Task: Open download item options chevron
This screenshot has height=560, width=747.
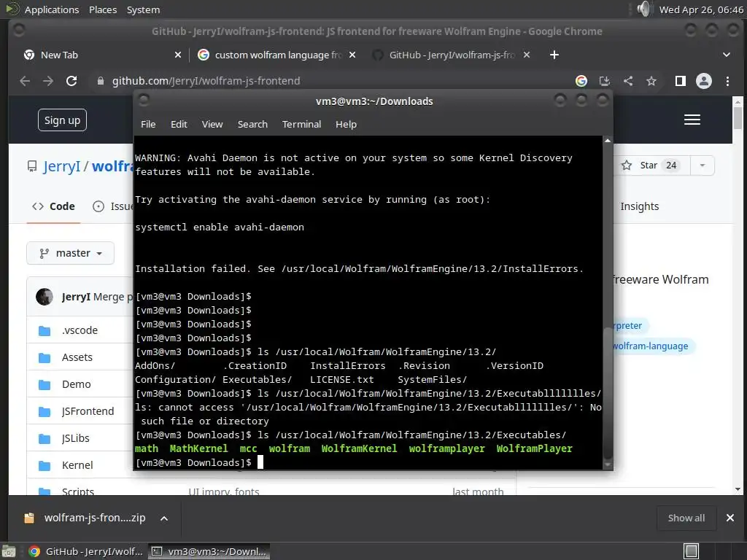Action: pos(164,518)
